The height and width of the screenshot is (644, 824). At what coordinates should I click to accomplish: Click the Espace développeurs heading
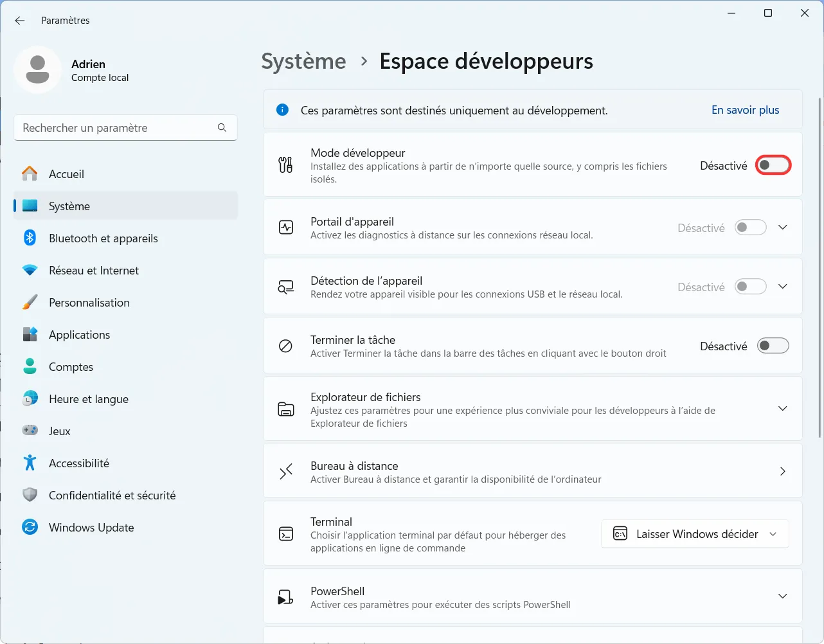(486, 61)
